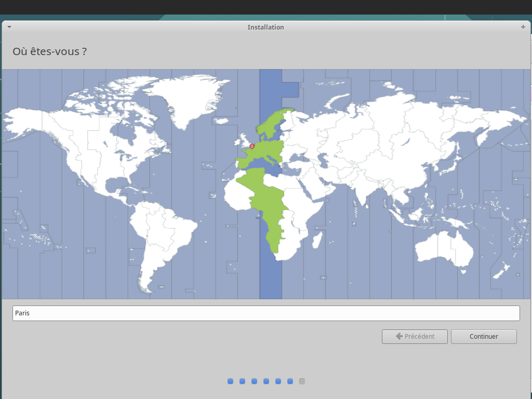This screenshot has height=399, width=532.
Task: Click the plus icon in title bar
Action: (523, 27)
